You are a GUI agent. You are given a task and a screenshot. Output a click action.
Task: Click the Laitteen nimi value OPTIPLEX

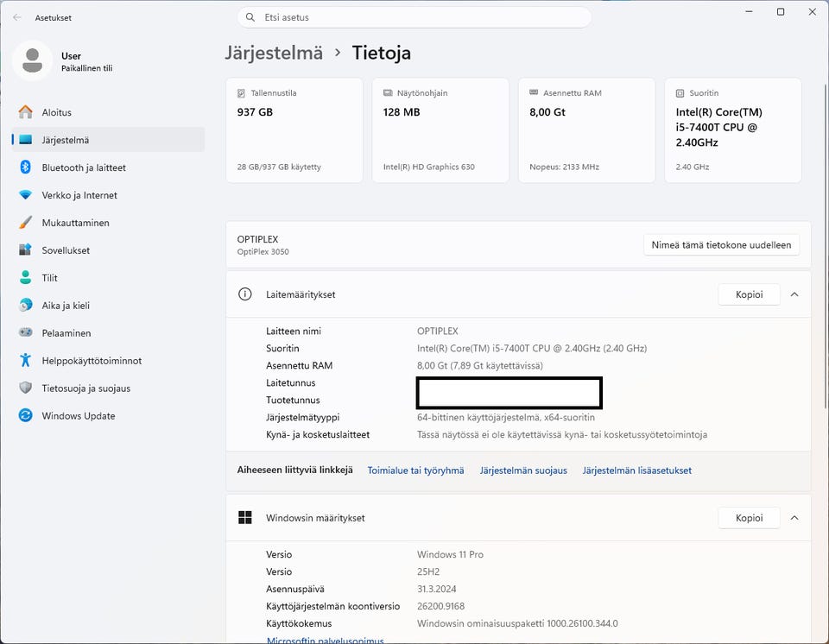437,331
